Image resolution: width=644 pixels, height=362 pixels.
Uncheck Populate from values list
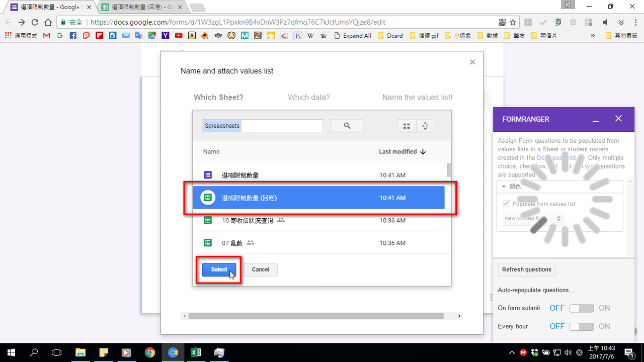506,204
